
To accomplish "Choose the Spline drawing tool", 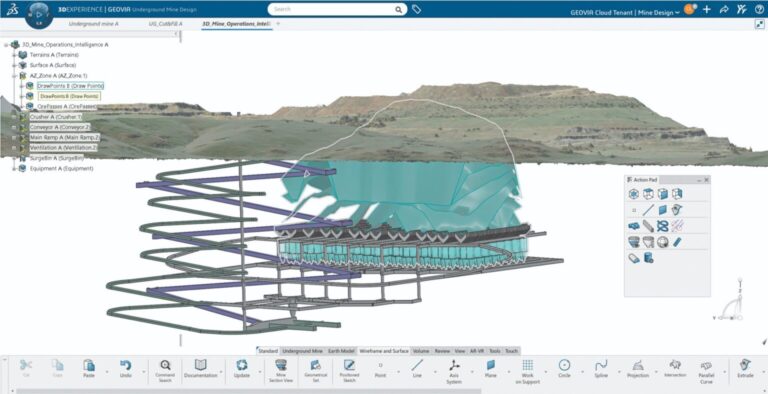I will (601, 369).
